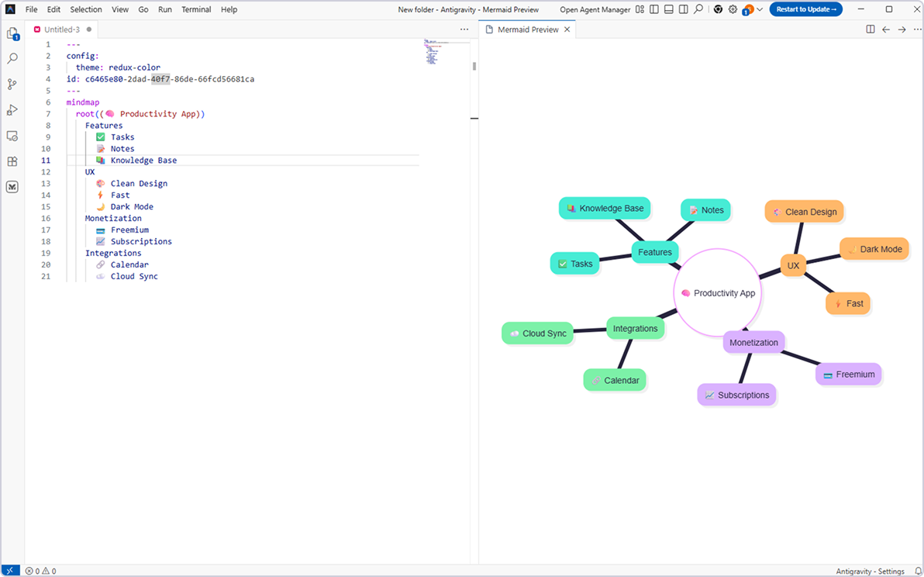Screen dimensions: 924x577
Task: Toggle the bottom panel layout button
Action: [x=668, y=9]
